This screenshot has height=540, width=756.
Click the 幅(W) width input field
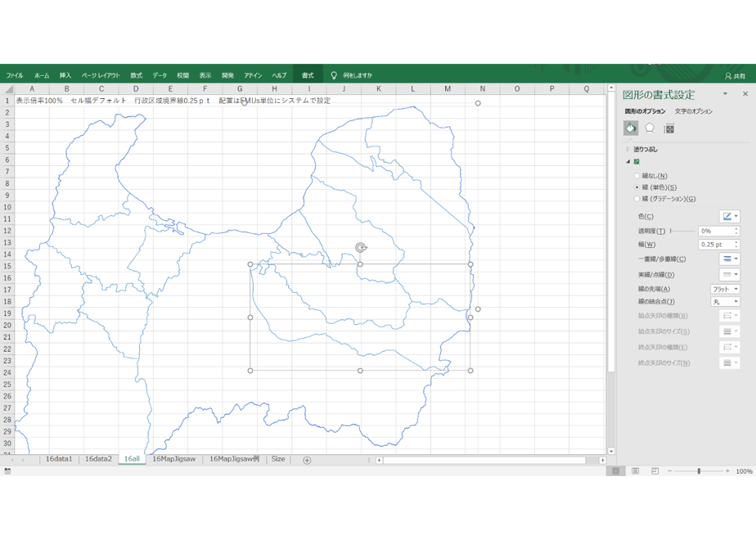click(x=716, y=245)
